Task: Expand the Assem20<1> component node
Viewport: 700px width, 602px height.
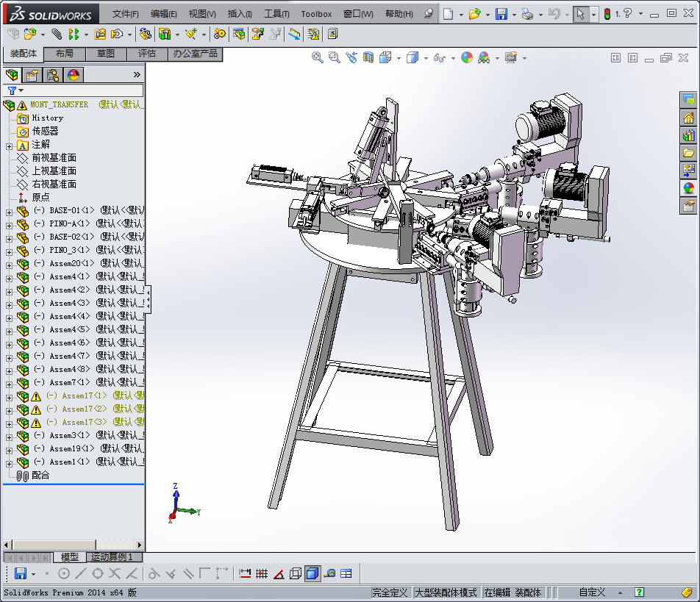Action: [x=9, y=264]
